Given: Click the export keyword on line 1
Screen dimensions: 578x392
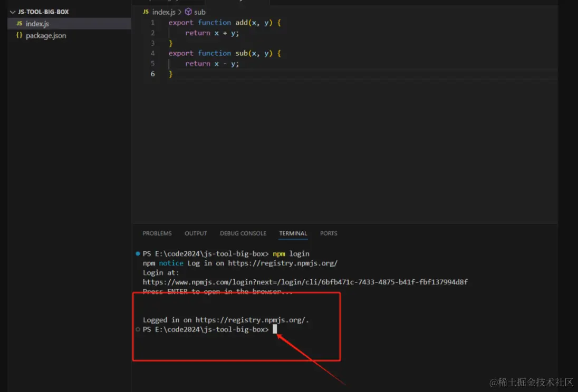Looking at the screenshot, I should (180, 23).
